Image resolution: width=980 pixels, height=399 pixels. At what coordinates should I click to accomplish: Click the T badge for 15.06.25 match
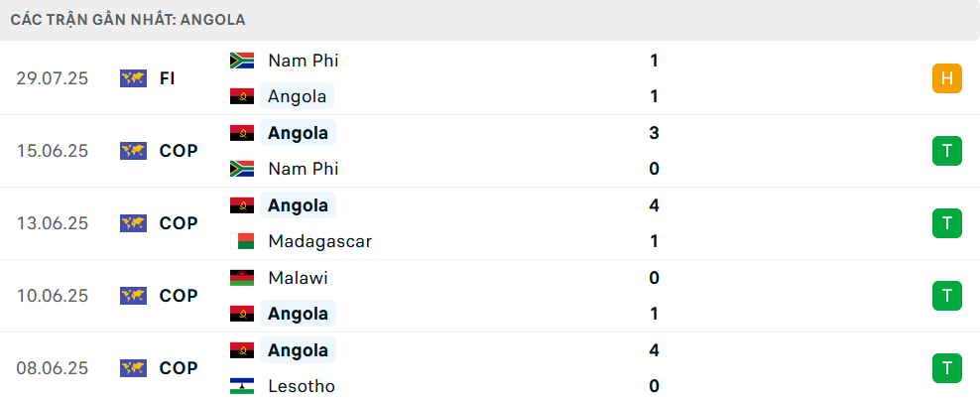(947, 151)
